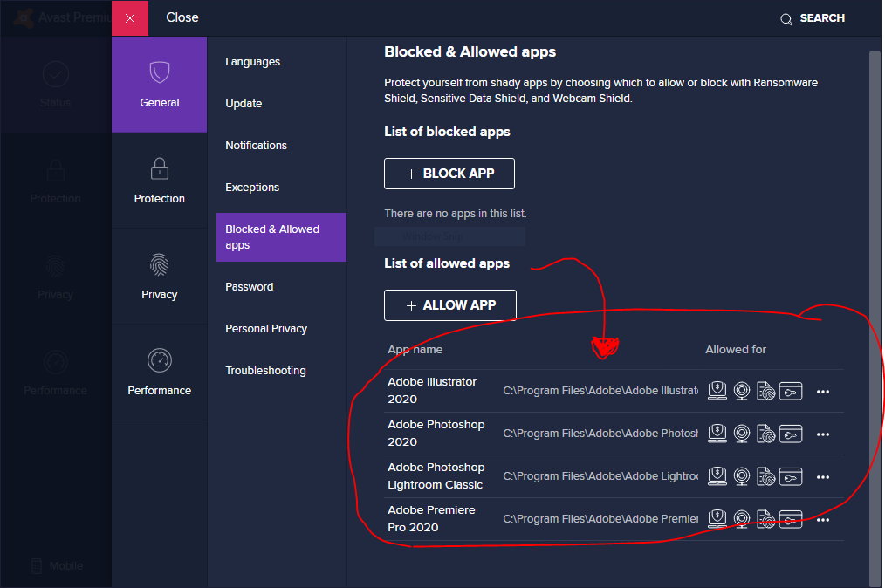Select the Adobe Illustrator 2020 app name

pyautogui.click(x=432, y=391)
